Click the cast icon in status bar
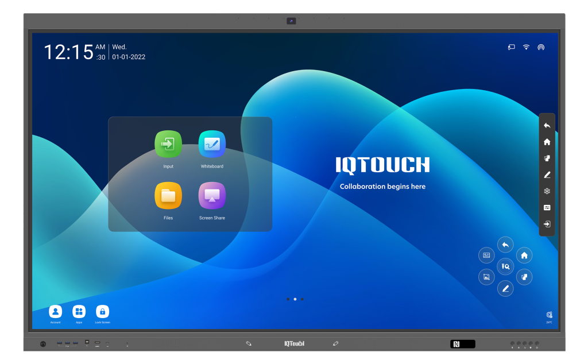 [511, 47]
